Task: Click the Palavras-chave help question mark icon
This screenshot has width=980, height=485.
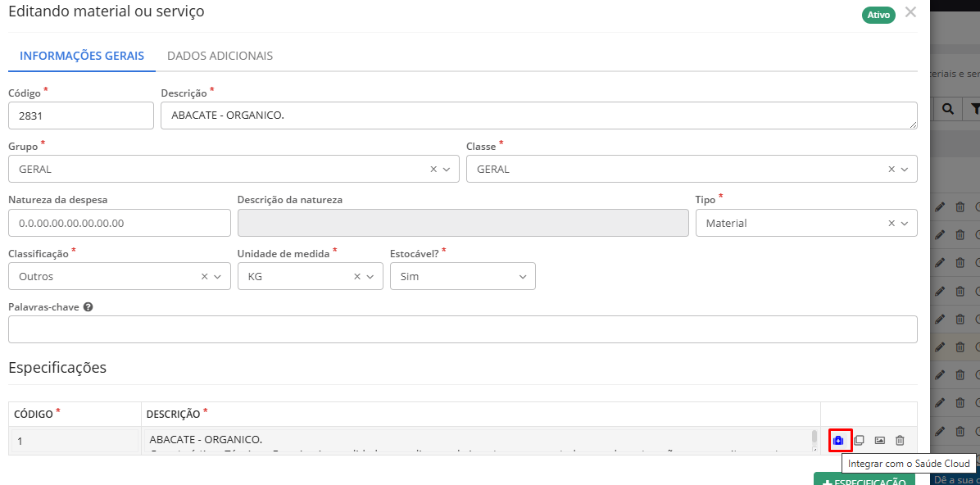Action: pos(88,307)
